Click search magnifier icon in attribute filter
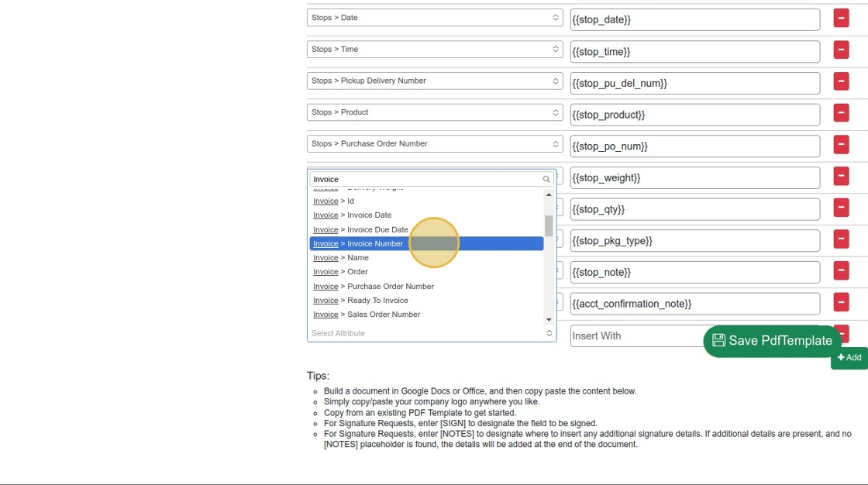Viewport: 868px width, 485px height. point(546,179)
